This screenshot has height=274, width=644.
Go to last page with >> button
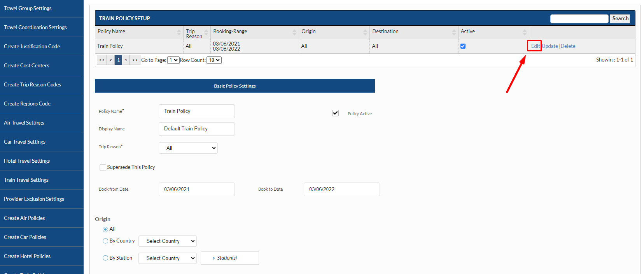click(135, 60)
